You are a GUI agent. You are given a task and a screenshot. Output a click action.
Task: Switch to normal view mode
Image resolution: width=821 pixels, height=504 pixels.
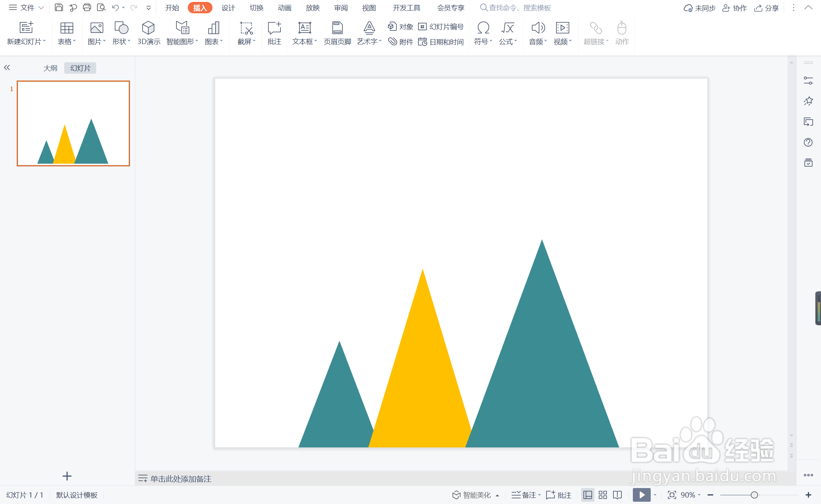(588, 495)
